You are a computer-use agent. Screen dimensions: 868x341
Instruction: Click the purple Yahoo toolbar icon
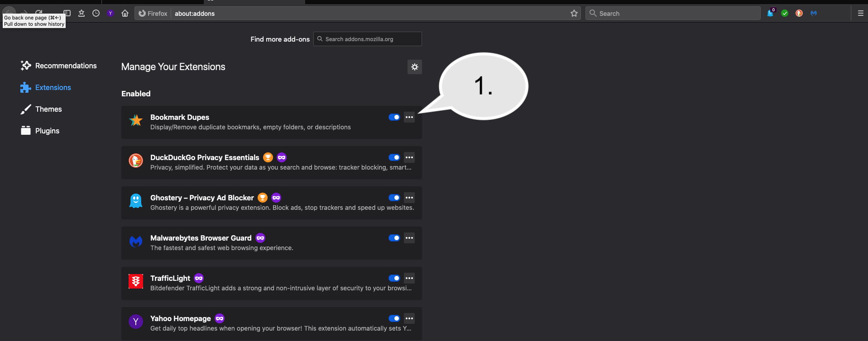pyautogui.click(x=110, y=13)
